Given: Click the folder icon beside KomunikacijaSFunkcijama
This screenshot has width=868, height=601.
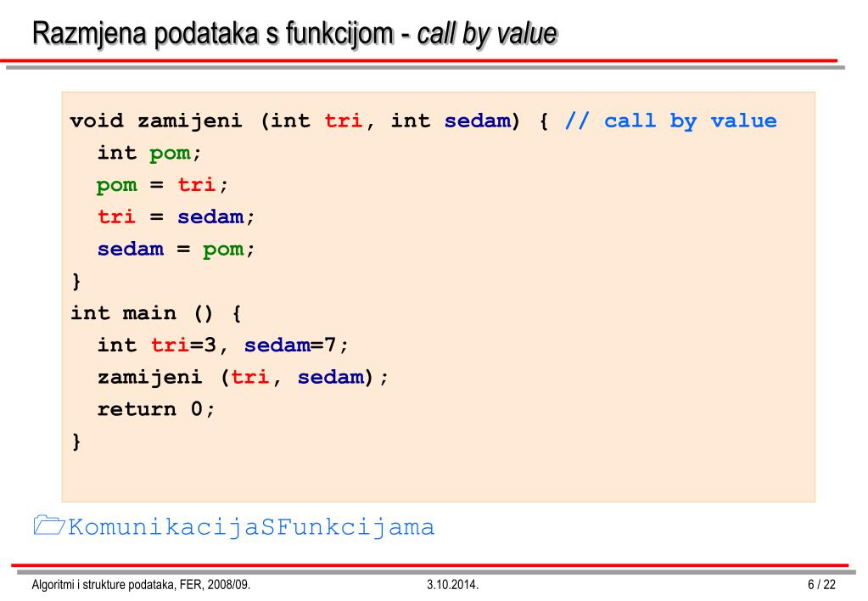Looking at the screenshot, I should [48, 525].
